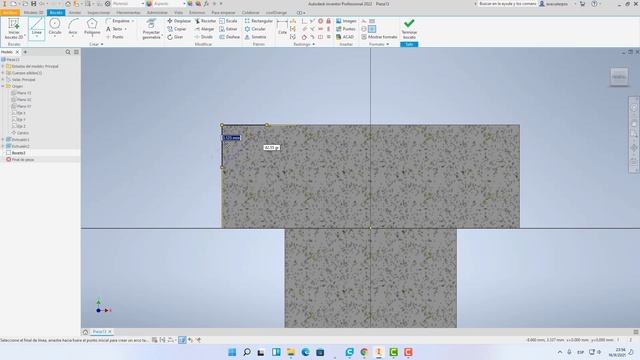Image resolution: width=640 pixels, height=360 pixels.
Task: Select the Estirar stretch tool
Action: pyautogui.click(x=228, y=29)
